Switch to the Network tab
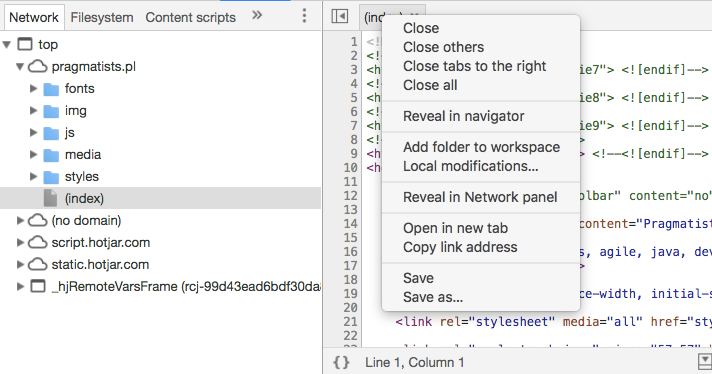The width and height of the screenshot is (712, 374). tap(34, 17)
